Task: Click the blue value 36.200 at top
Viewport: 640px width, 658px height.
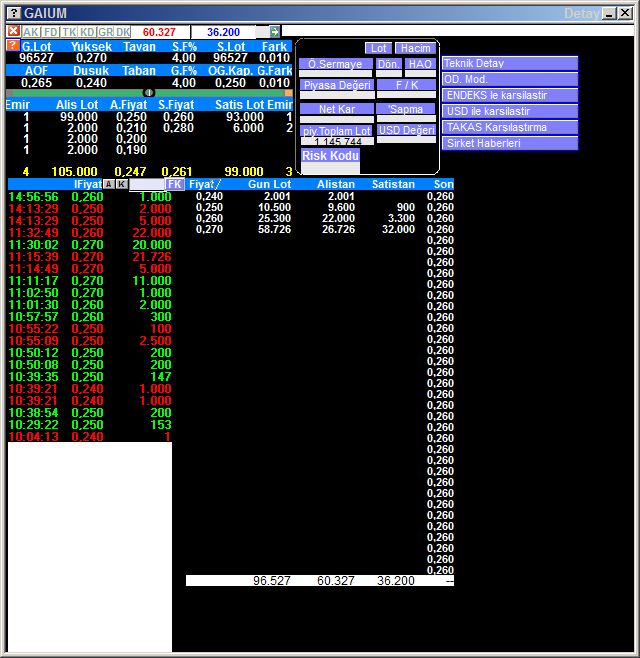Action: point(223,32)
